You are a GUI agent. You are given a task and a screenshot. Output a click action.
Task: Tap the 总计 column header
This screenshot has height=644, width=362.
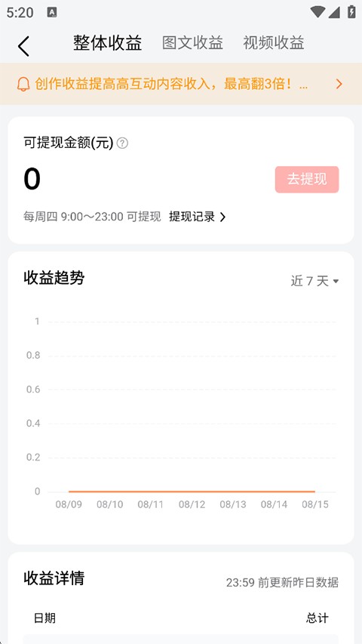coord(318,618)
